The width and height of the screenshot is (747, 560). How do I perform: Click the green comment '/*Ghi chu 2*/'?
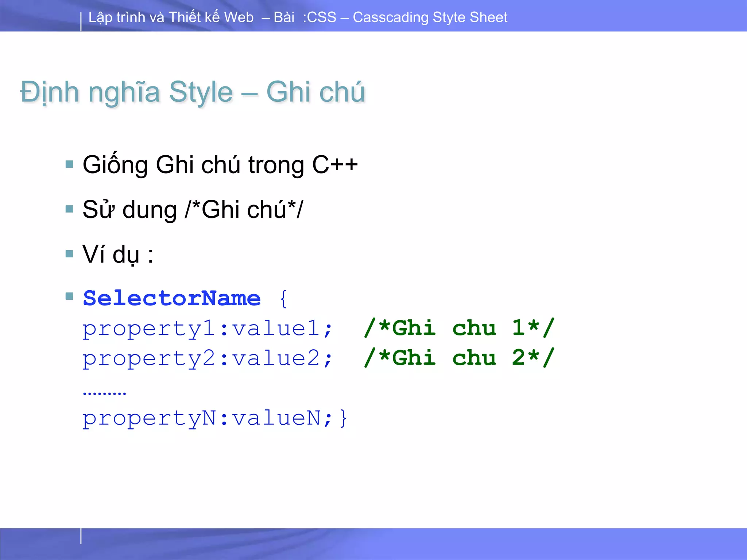tap(459, 357)
